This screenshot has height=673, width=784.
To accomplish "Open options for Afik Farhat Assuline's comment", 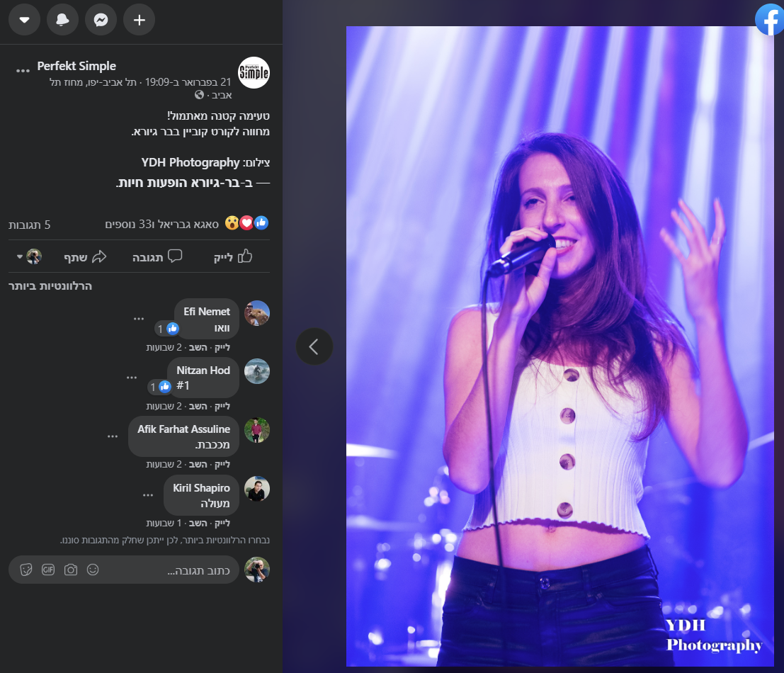I will pyautogui.click(x=113, y=436).
